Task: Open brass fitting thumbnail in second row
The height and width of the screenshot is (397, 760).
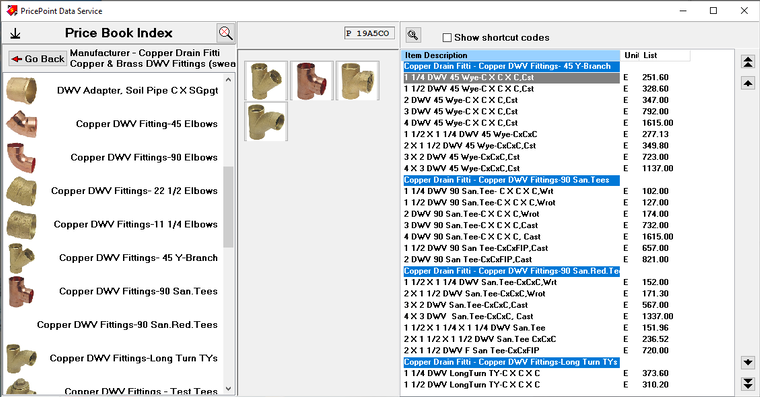Action: point(266,121)
